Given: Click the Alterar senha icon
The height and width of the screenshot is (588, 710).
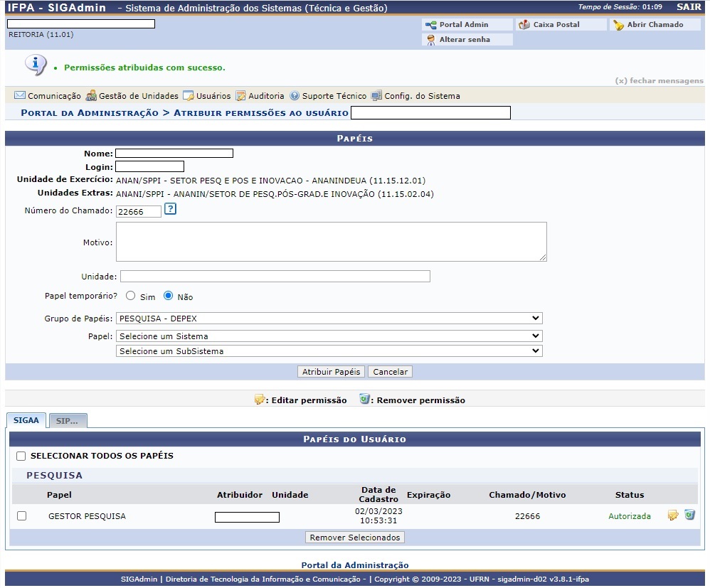Looking at the screenshot, I should point(431,40).
